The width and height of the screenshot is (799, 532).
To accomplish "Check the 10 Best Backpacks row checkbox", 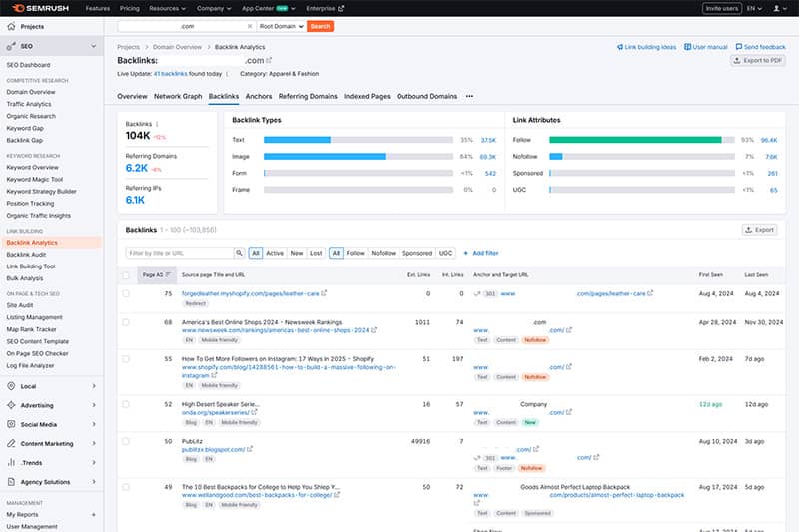I will tap(126, 487).
